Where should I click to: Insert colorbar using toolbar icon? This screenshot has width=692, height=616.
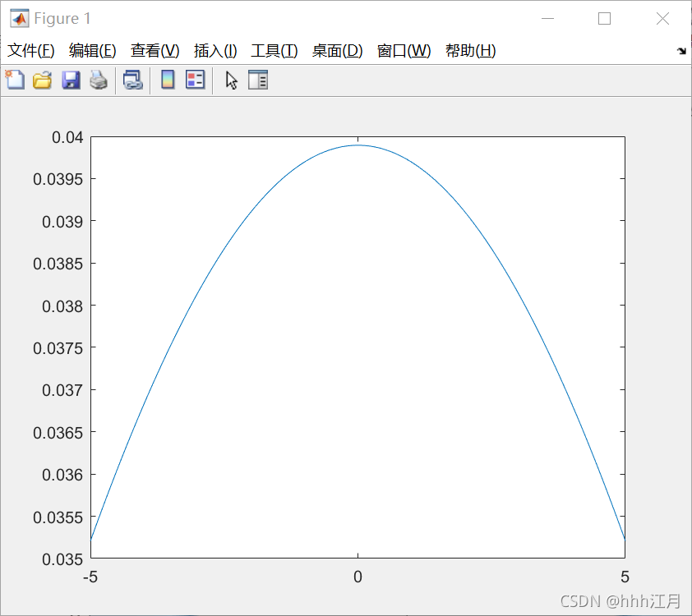coord(168,80)
